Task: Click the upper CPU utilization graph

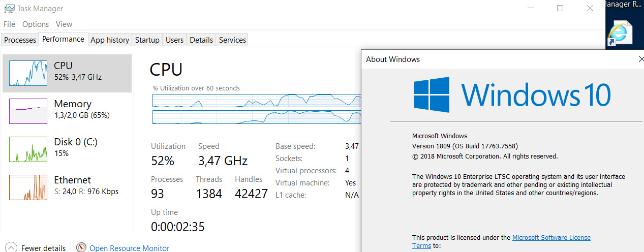Action: [257, 101]
